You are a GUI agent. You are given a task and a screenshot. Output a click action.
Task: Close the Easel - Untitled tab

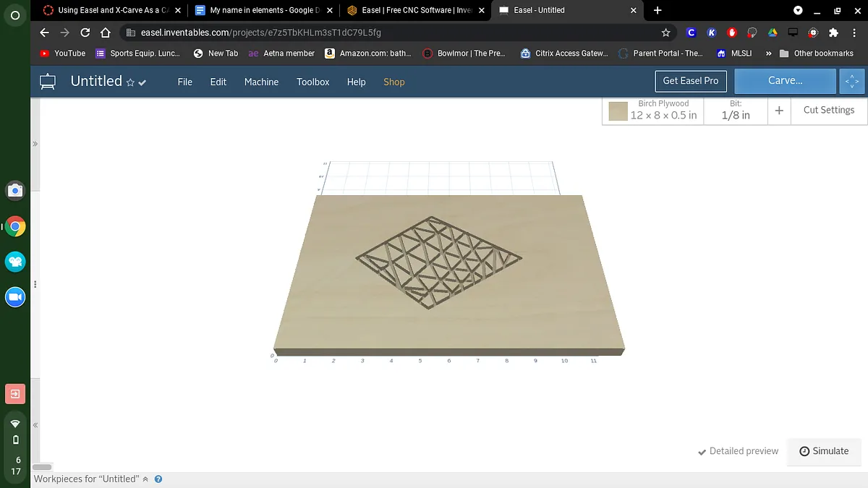(634, 10)
